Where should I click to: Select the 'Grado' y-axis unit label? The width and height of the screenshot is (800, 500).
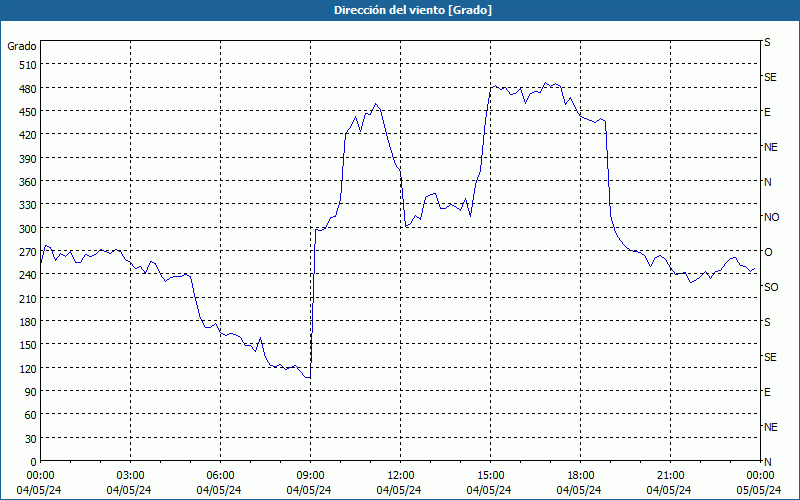(x=22, y=46)
